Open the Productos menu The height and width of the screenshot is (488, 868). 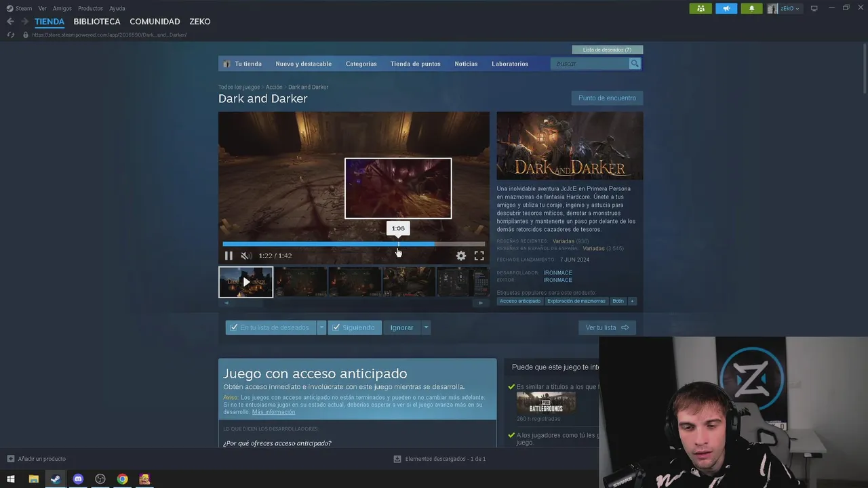point(90,8)
